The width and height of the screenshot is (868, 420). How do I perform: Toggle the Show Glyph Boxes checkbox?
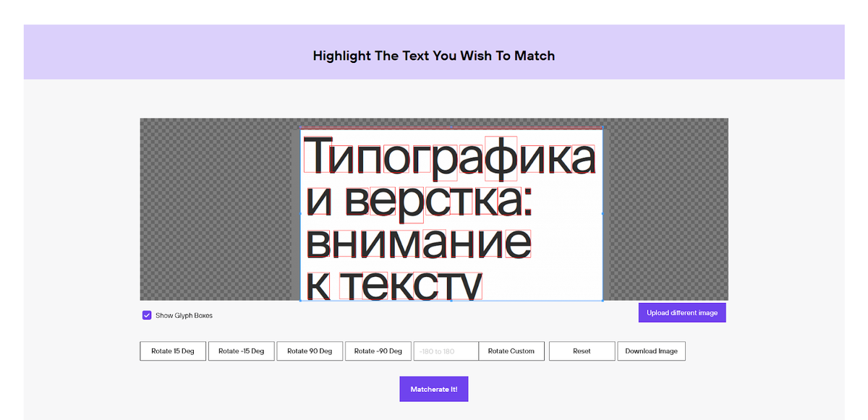pyautogui.click(x=147, y=315)
